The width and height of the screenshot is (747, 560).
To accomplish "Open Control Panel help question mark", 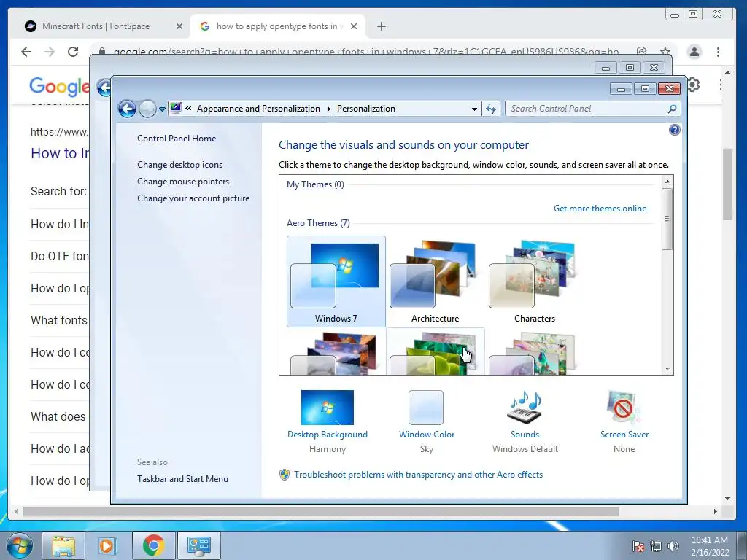I will tap(674, 130).
